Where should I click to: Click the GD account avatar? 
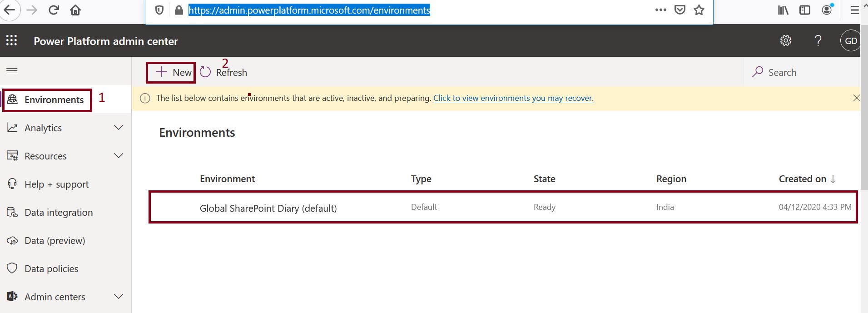(850, 40)
